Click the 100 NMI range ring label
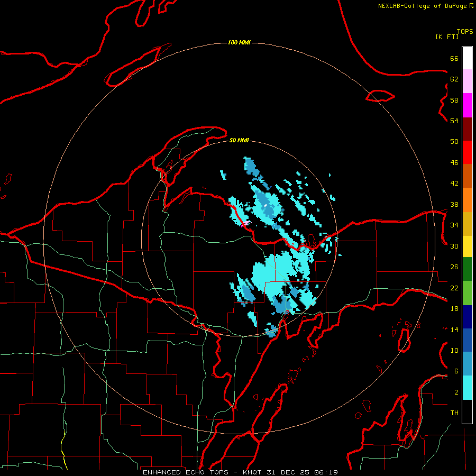This screenshot has height=476, width=476. pyautogui.click(x=239, y=42)
